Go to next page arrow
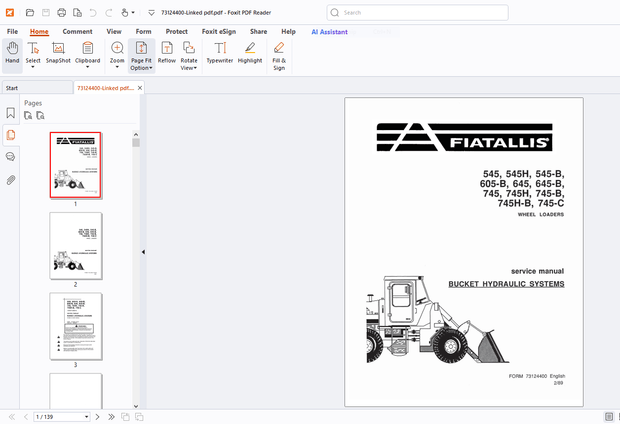 pyautogui.click(x=97, y=417)
